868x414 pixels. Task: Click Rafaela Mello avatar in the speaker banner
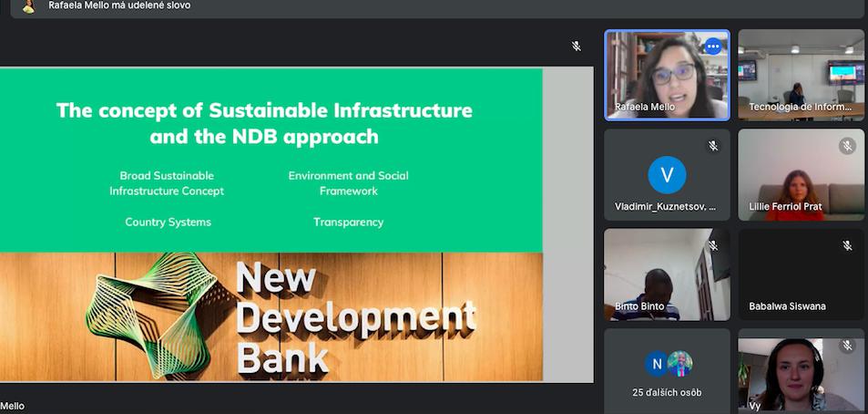point(29,6)
